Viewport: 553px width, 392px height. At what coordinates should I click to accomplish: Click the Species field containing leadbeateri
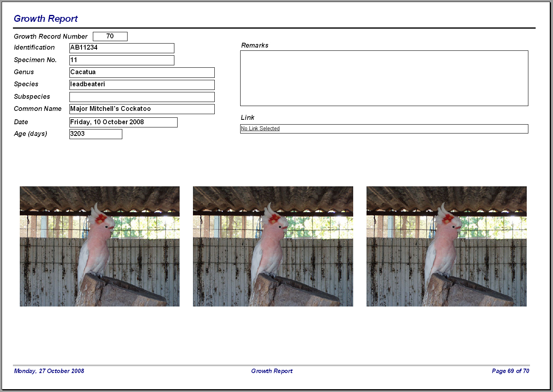[142, 85]
